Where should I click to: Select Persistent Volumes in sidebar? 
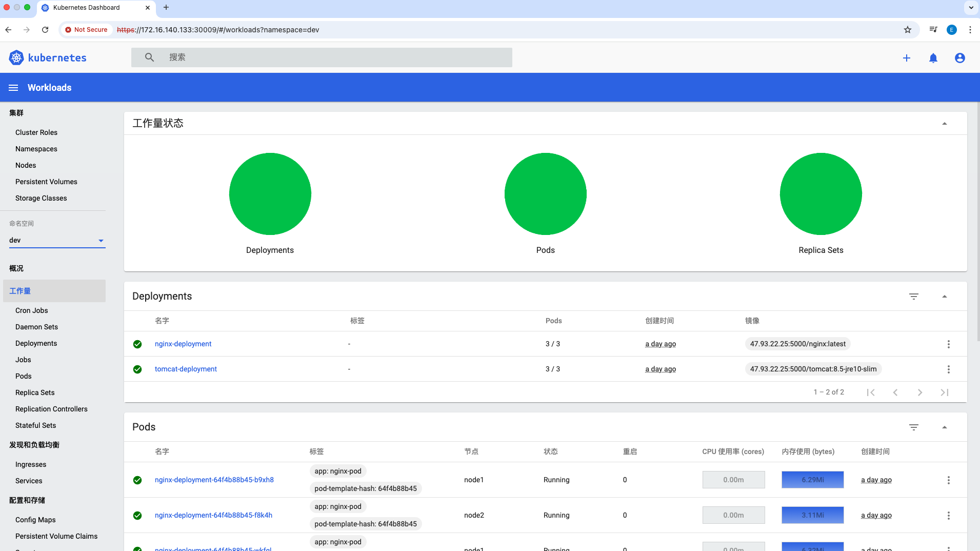(46, 182)
